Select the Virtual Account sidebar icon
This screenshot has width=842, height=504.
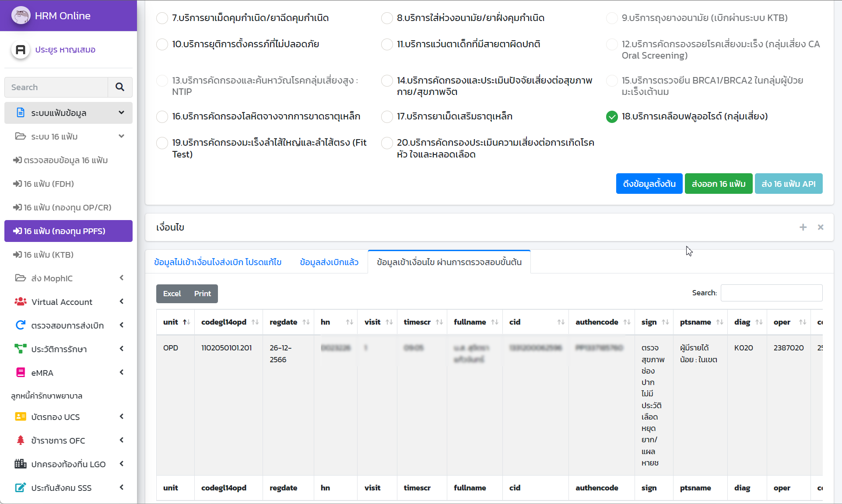20,302
